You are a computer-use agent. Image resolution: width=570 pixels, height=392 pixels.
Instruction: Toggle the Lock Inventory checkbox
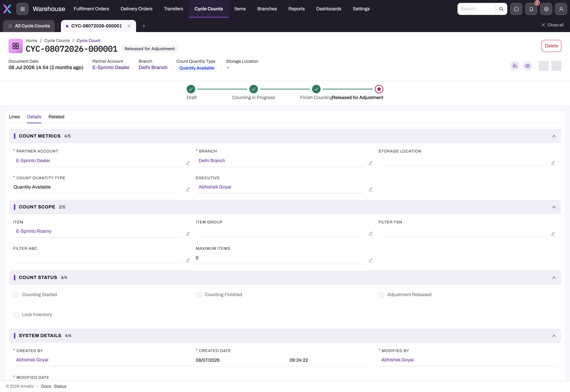point(16,315)
